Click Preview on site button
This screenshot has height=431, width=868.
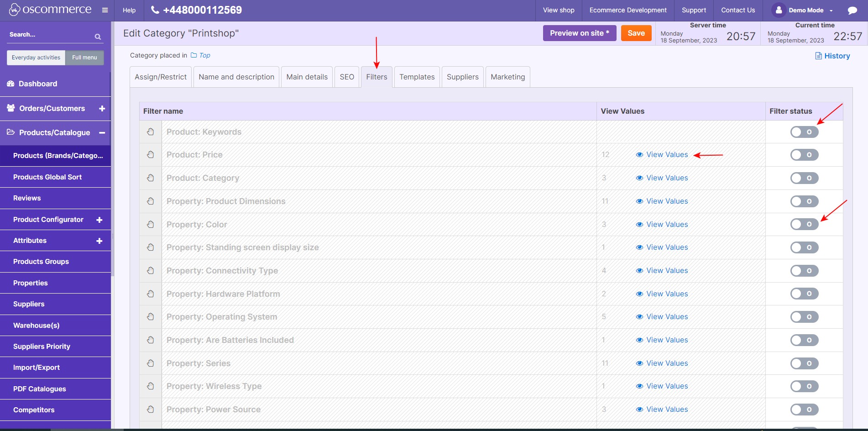580,33
